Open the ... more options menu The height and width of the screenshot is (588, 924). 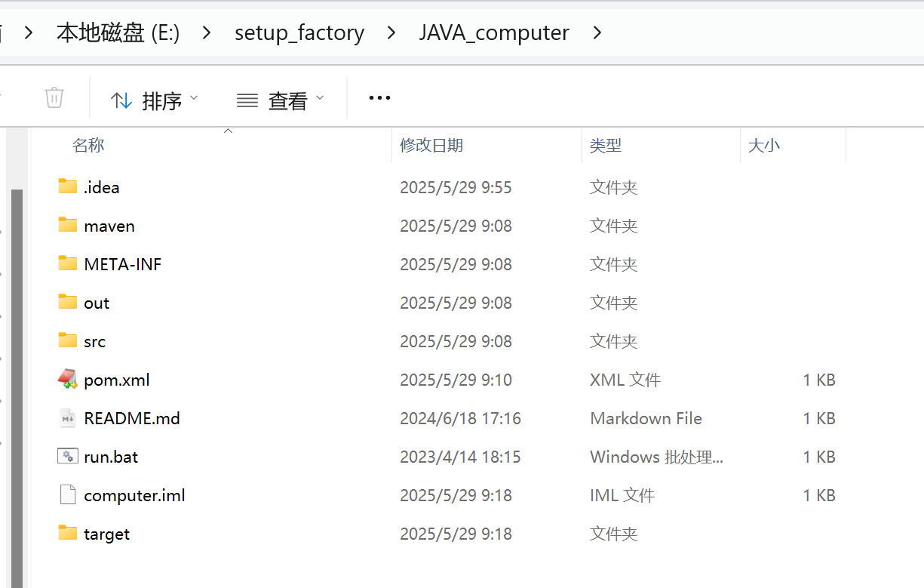coord(379,97)
